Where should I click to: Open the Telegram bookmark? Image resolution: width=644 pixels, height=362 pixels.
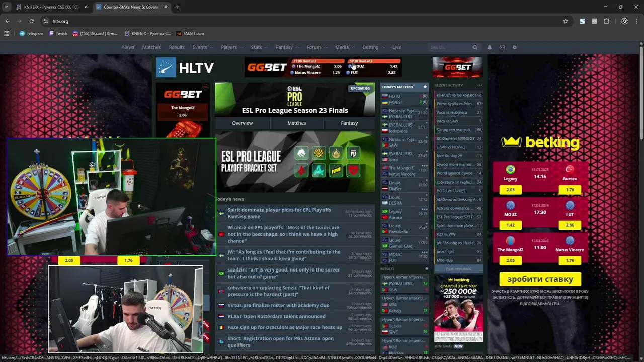pos(31,34)
